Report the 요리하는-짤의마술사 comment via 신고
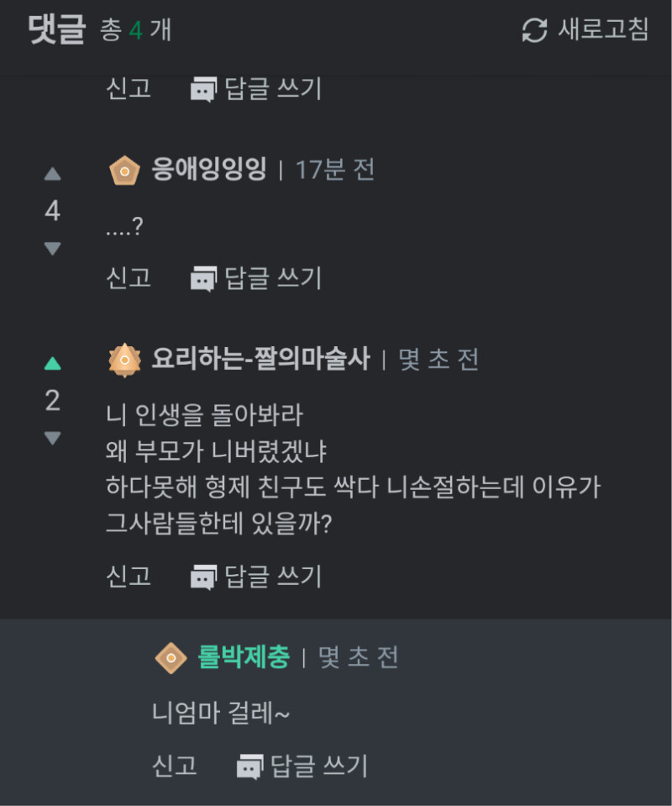 tap(129, 577)
